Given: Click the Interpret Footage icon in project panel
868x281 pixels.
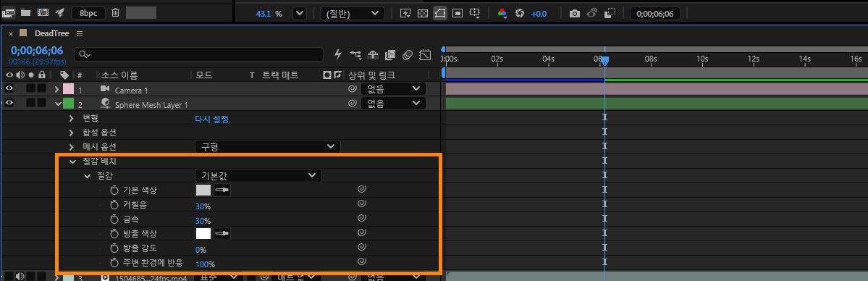Looking at the screenshot, I should [x=8, y=12].
